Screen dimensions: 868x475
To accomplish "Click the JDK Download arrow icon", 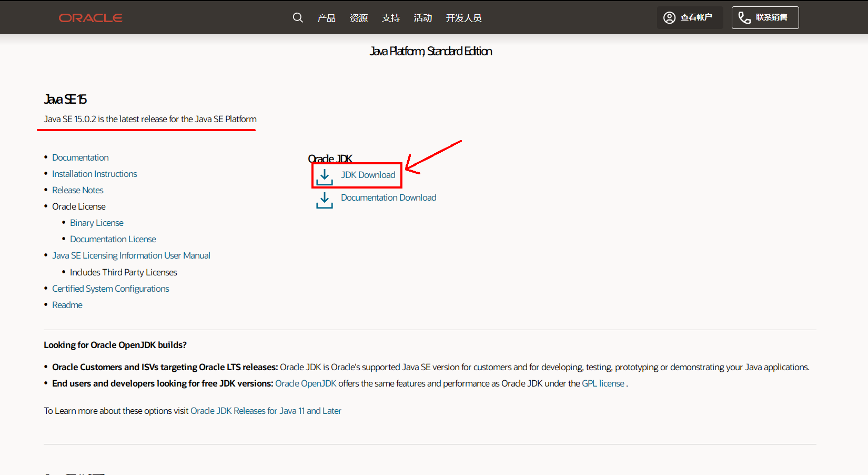I will (x=325, y=177).
